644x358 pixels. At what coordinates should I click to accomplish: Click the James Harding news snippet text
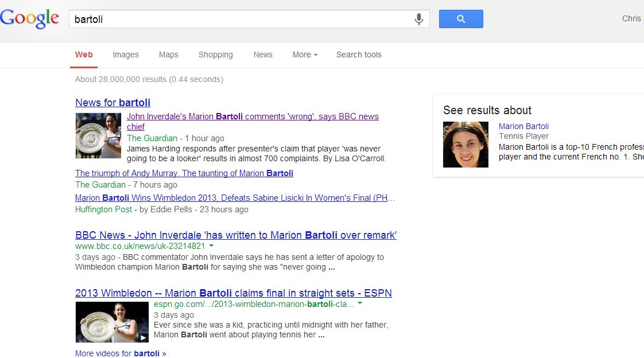[257, 154]
